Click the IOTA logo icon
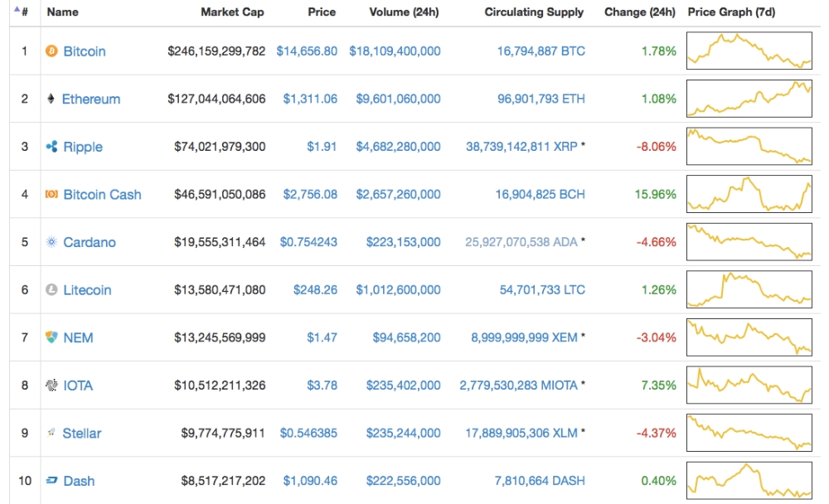Screen dimensions: 829x504 (x=51, y=385)
